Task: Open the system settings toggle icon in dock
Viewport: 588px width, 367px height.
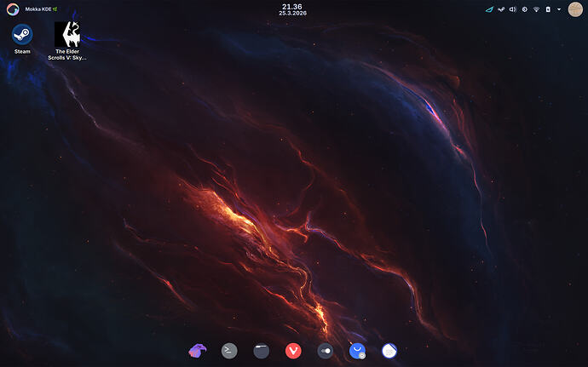Action: (x=326, y=350)
